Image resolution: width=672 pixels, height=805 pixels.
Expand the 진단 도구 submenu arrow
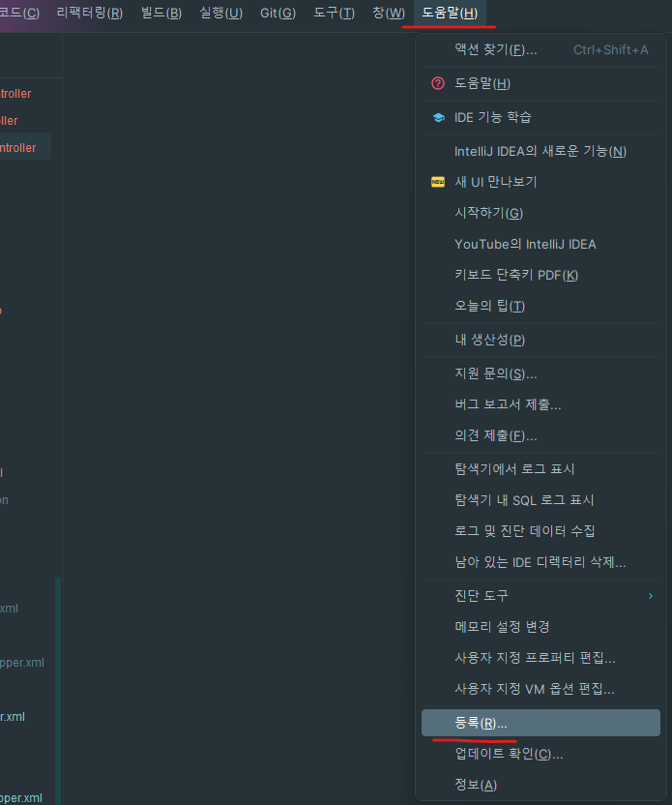click(651, 596)
